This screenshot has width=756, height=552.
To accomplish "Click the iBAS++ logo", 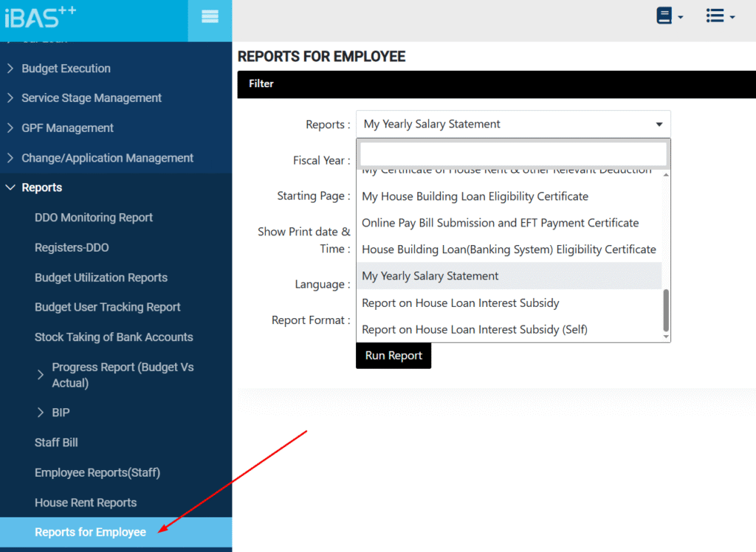I will pyautogui.click(x=41, y=16).
